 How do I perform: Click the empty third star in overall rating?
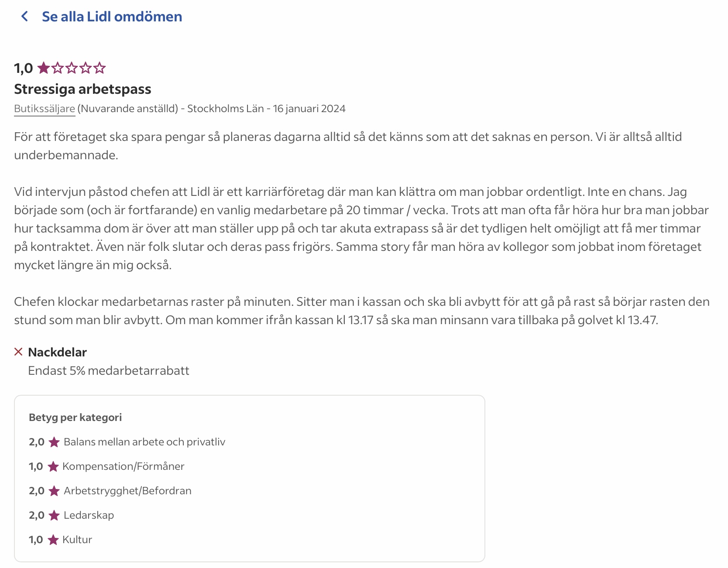click(x=72, y=68)
